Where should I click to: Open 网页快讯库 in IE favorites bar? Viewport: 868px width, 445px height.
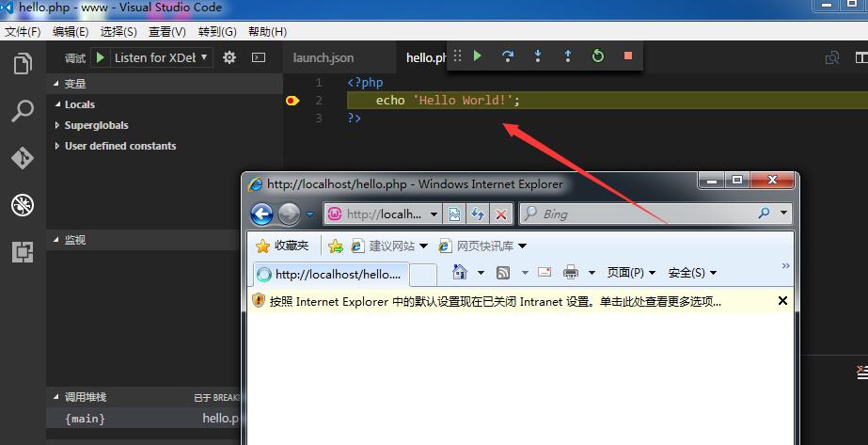pyautogui.click(x=482, y=246)
